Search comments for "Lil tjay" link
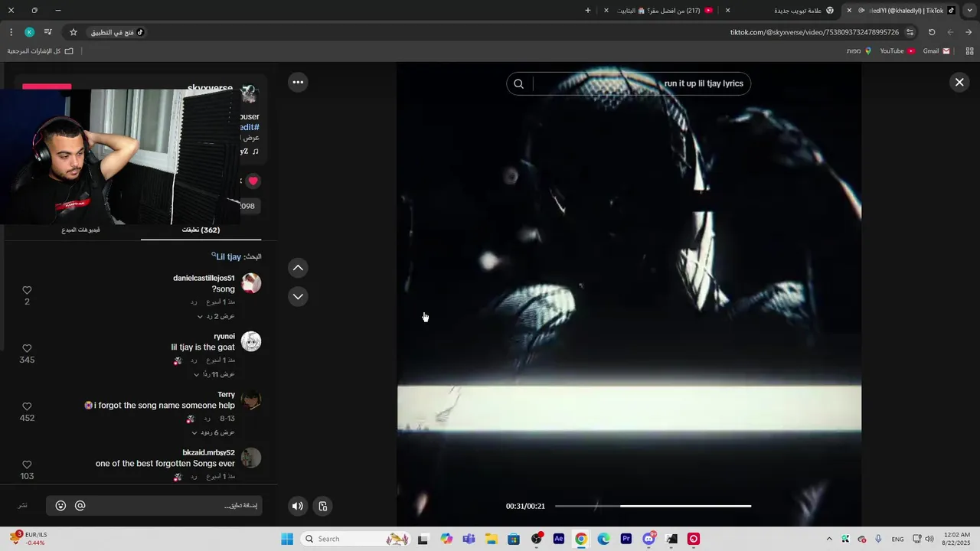Image resolution: width=980 pixels, height=551 pixels. click(x=228, y=257)
